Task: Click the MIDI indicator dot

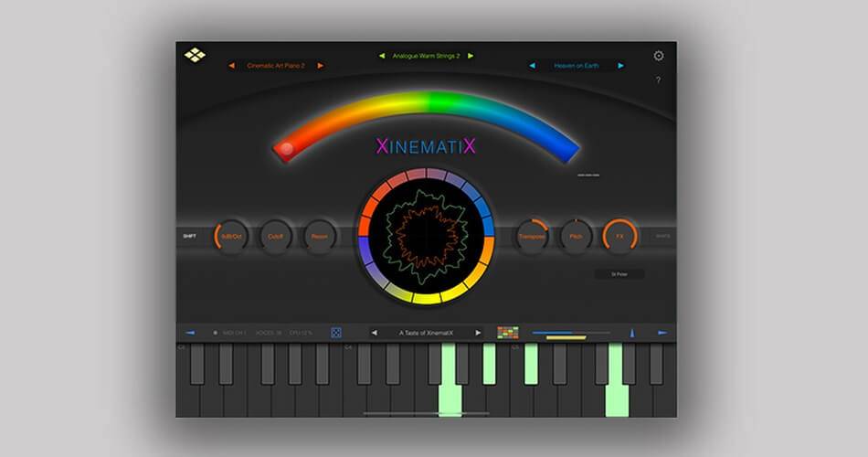Action: tap(216, 333)
